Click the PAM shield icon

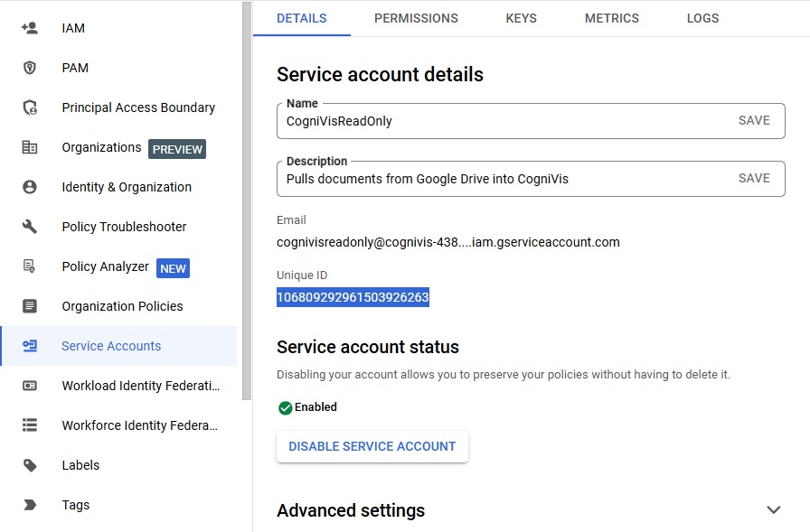(30, 68)
